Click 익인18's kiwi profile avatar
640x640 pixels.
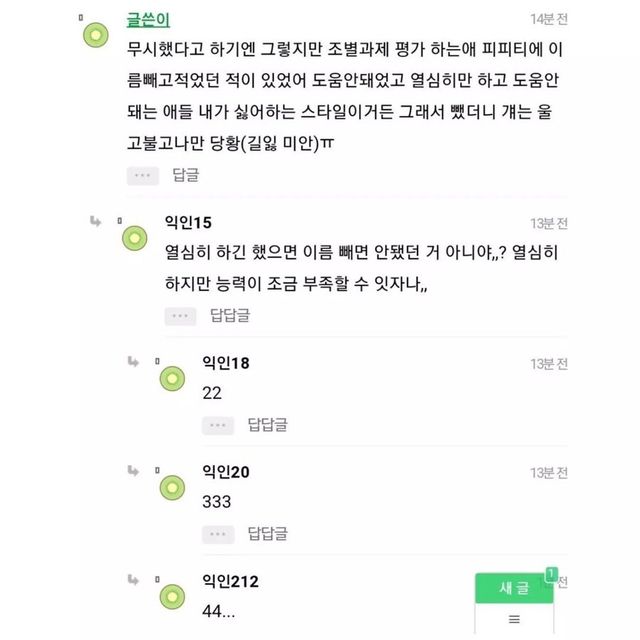[173, 378]
